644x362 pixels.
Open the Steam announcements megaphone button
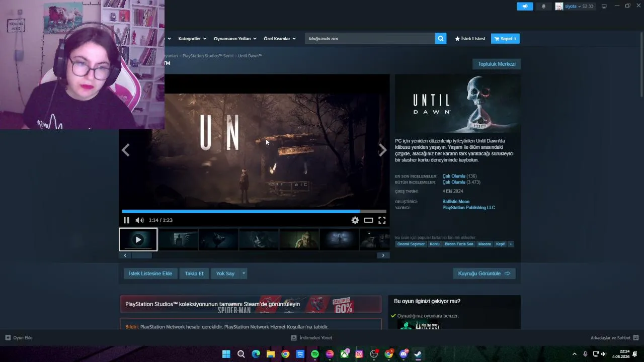(524, 7)
